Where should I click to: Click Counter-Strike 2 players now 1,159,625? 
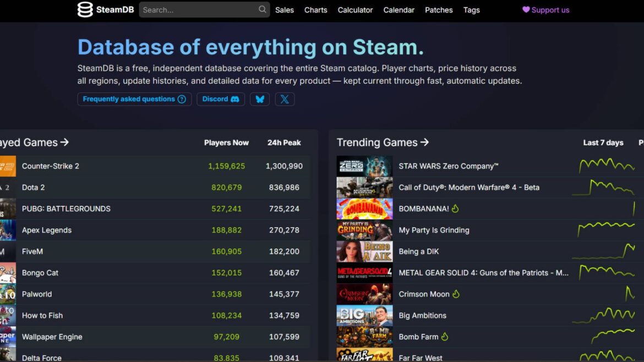pos(226,166)
